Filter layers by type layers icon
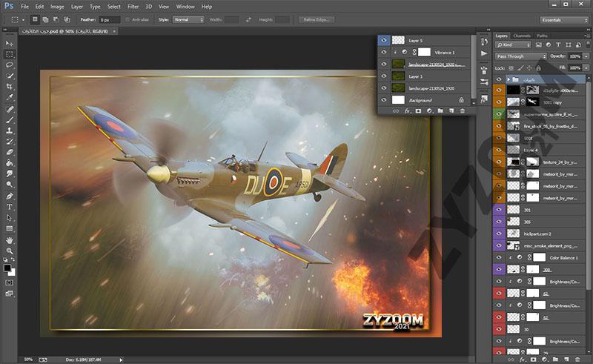The width and height of the screenshot is (593, 364). 558,44
